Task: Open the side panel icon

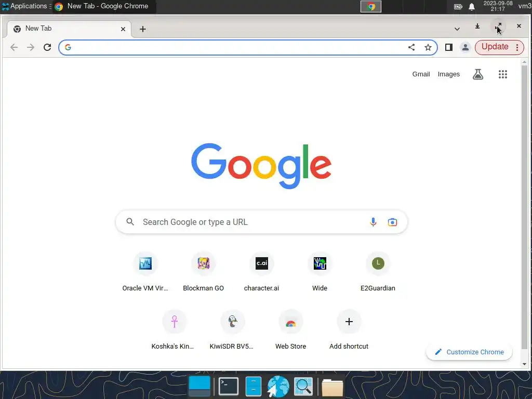Action: pos(448,47)
